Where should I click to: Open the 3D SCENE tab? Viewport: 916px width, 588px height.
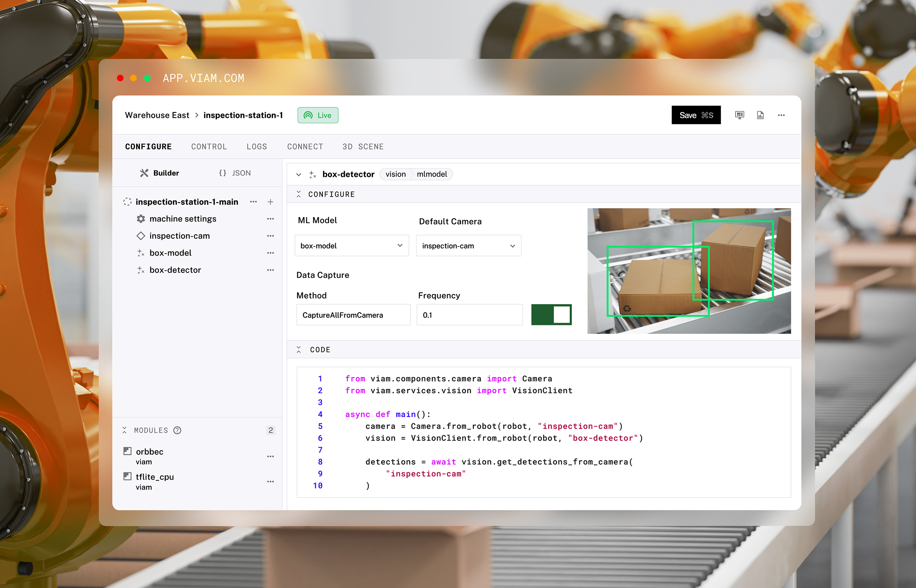(x=363, y=146)
